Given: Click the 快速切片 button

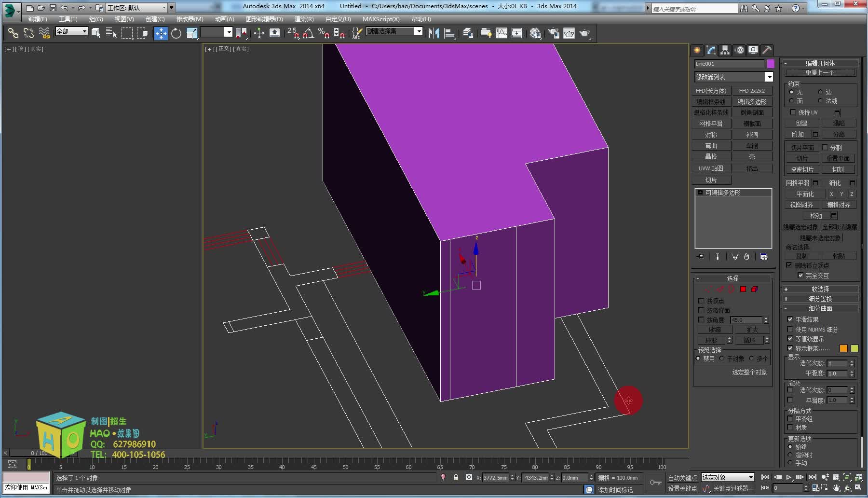Looking at the screenshot, I should coord(802,169).
